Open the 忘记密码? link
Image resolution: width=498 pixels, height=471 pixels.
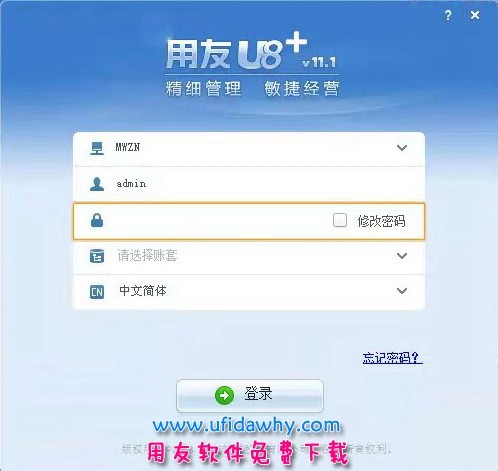[393, 358]
